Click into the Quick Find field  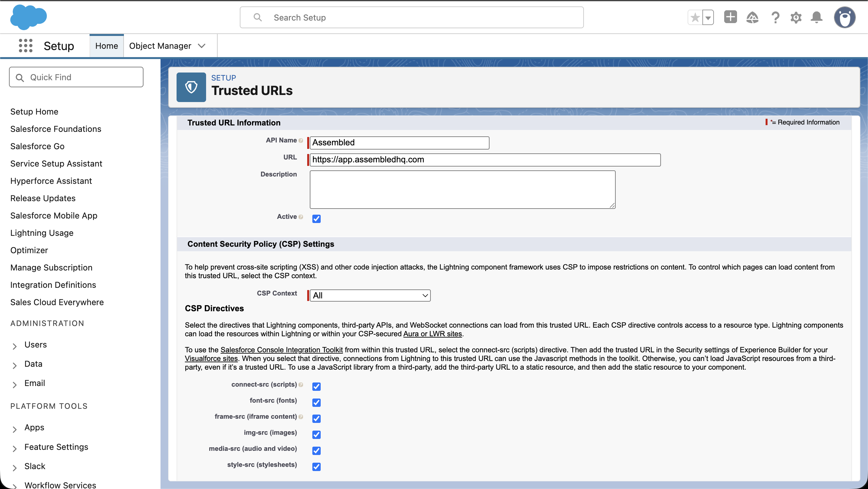coord(76,77)
